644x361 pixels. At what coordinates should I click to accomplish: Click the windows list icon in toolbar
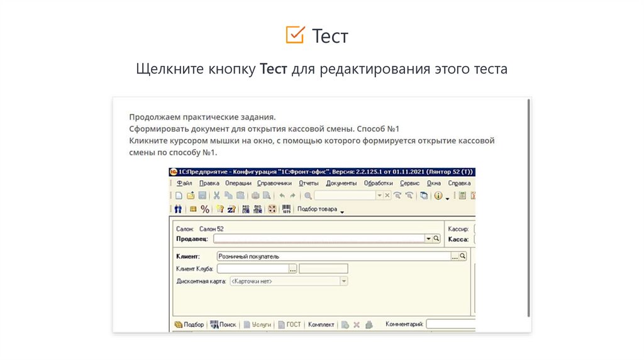[x=423, y=196]
